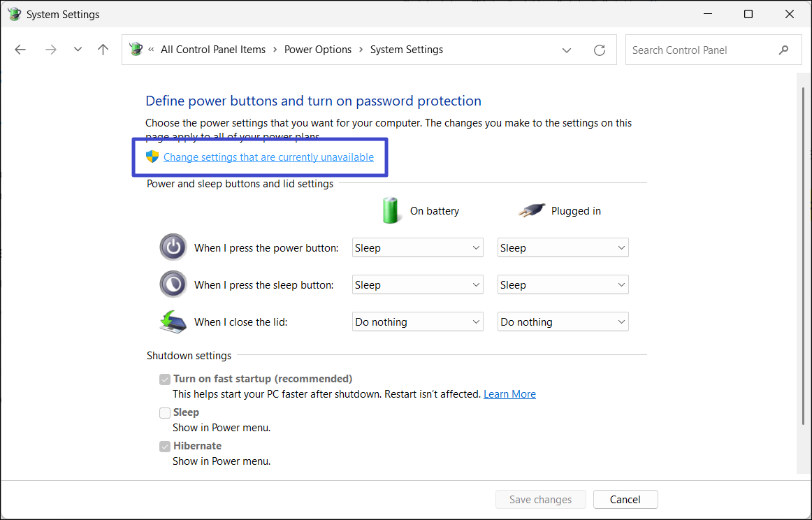Enable the Sleep power menu checkbox

click(165, 413)
